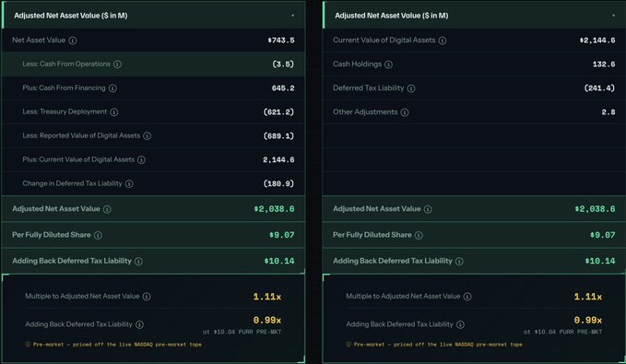Click info icon beside Net Asset Value

(72, 41)
